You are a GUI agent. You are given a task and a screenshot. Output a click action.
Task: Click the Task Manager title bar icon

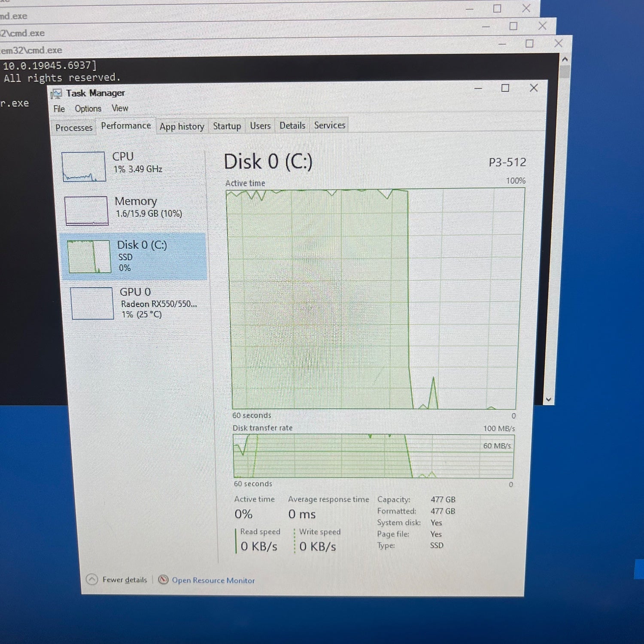click(56, 94)
